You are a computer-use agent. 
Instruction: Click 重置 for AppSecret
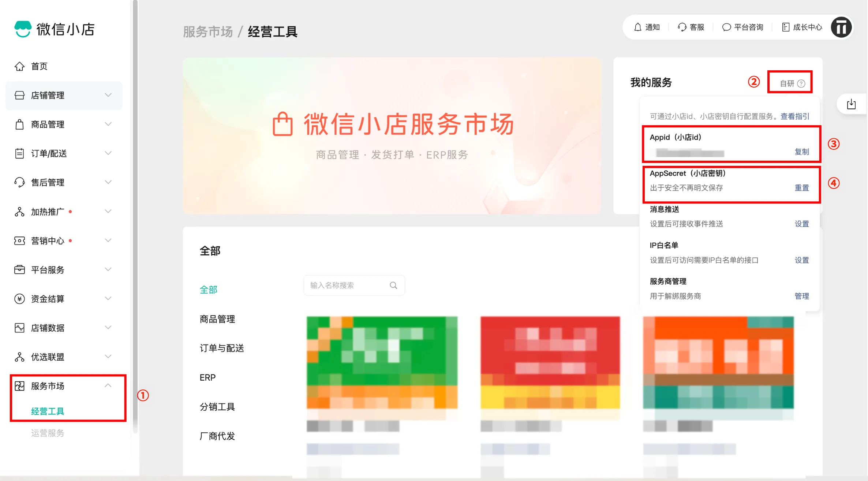[802, 188]
